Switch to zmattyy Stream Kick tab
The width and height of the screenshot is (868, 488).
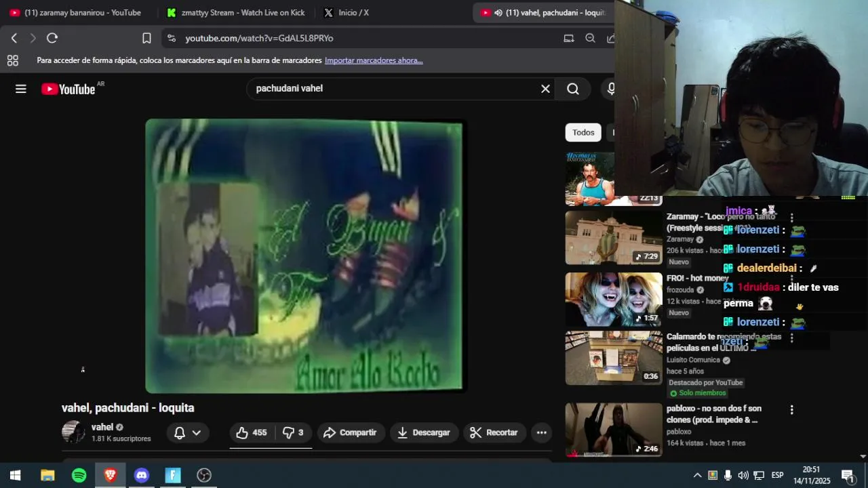[236, 12]
